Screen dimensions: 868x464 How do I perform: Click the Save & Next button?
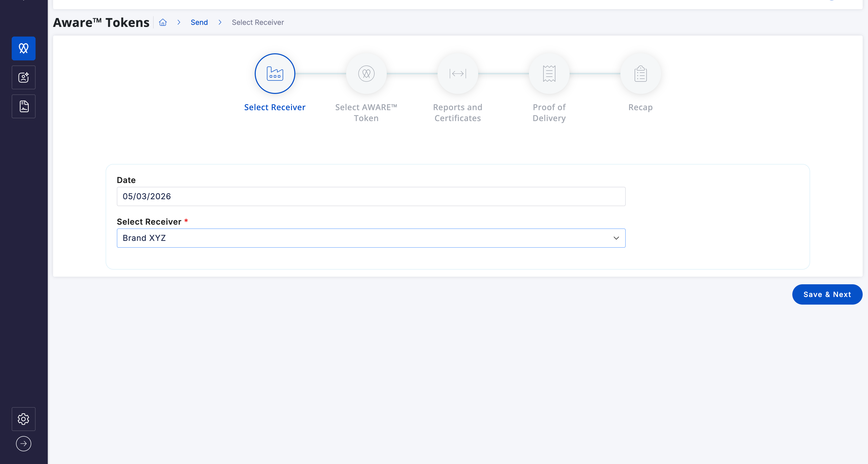(x=827, y=294)
